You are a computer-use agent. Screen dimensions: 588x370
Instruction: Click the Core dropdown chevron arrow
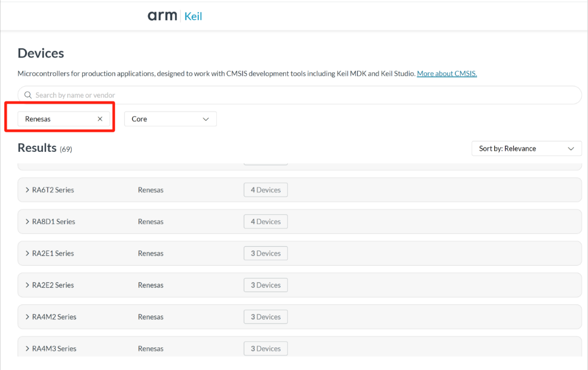click(x=206, y=119)
